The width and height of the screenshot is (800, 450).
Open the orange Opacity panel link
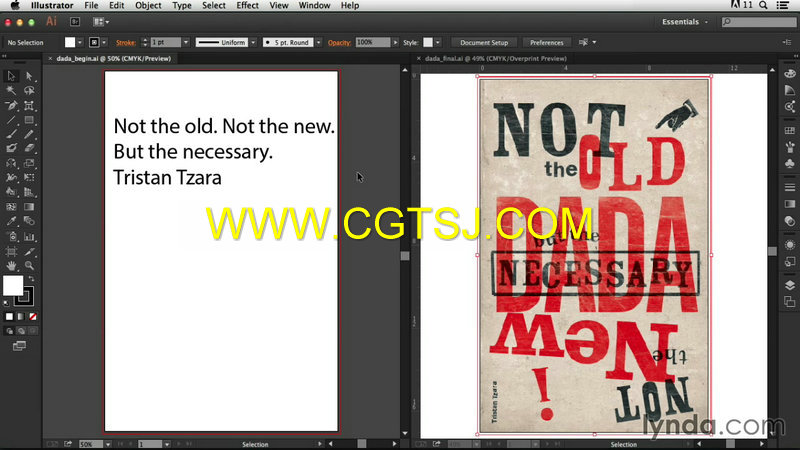pyautogui.click(x=339, y=43)
